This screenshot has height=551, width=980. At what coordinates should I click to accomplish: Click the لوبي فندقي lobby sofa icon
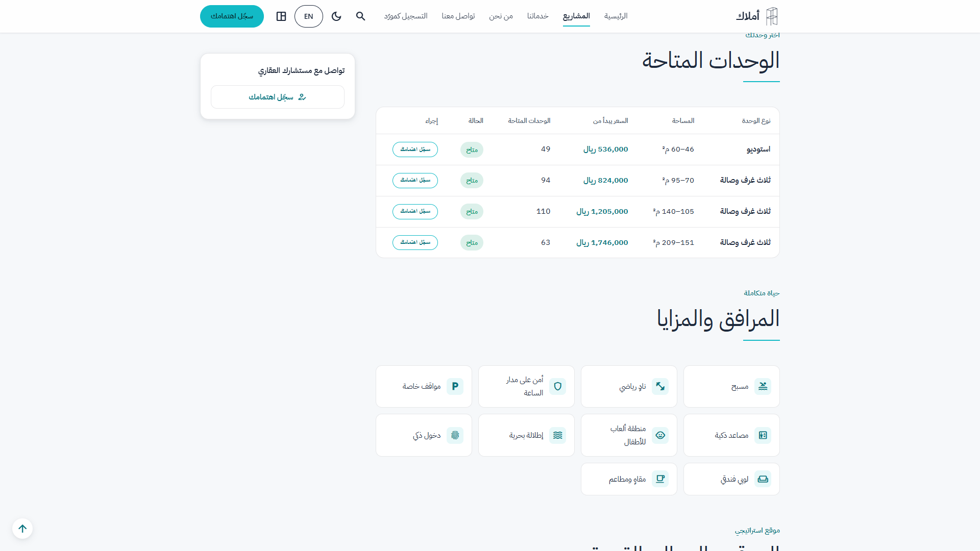[763, 479]
